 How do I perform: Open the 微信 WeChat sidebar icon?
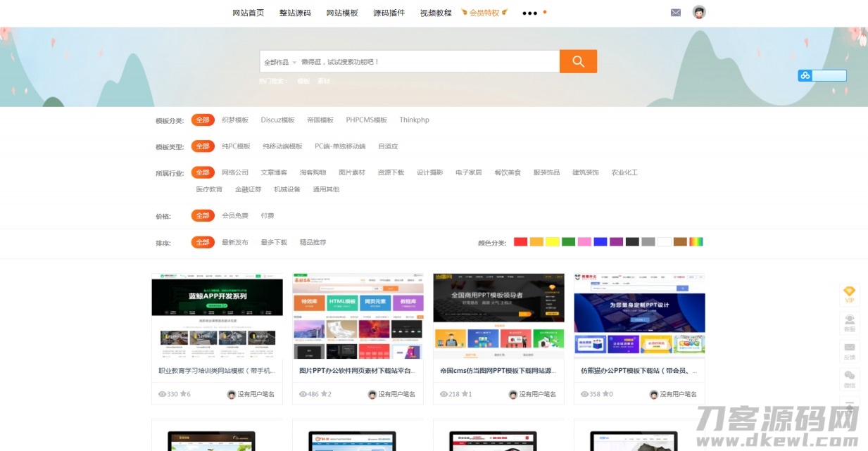(850, 380)
